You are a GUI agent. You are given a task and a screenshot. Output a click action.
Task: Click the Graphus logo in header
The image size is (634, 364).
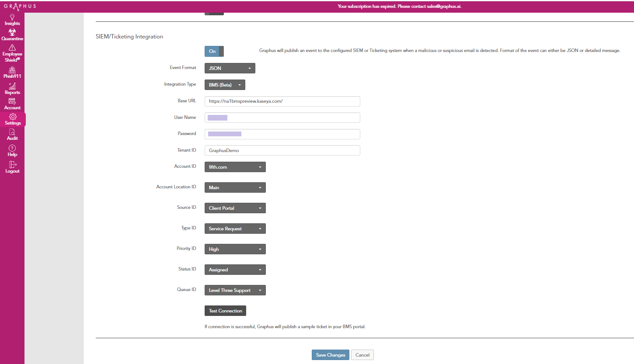click(x=20, y=6)
